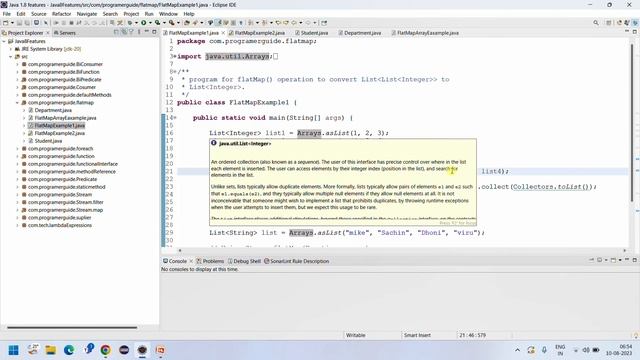Open the Window menu
640x360 pixels.
pyautogui.click(x=168, y=14)
